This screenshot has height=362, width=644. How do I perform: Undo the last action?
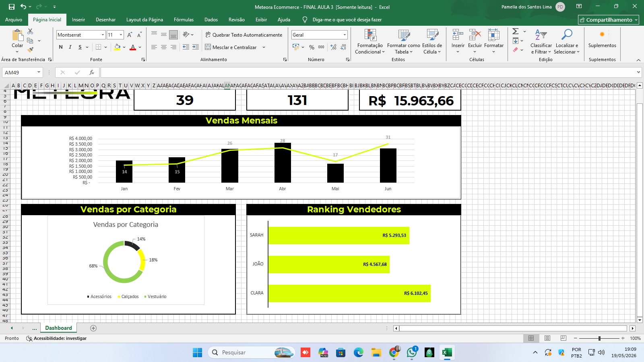23,7
